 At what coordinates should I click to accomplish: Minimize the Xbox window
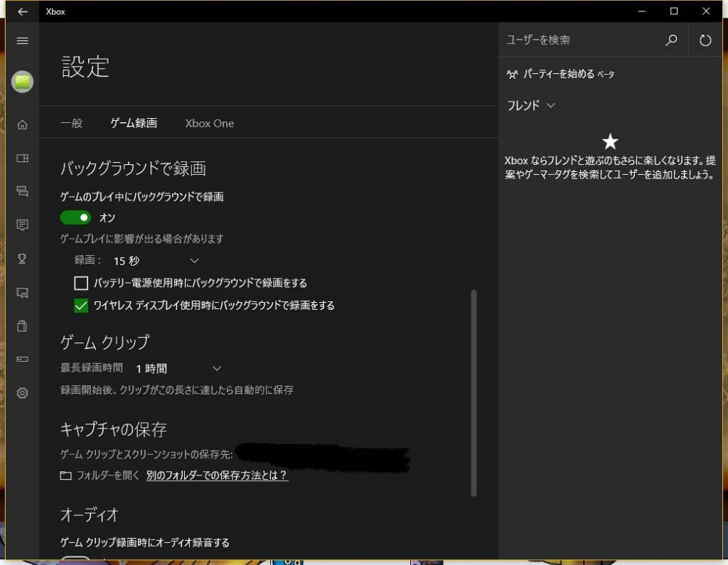tap(642, 11)
